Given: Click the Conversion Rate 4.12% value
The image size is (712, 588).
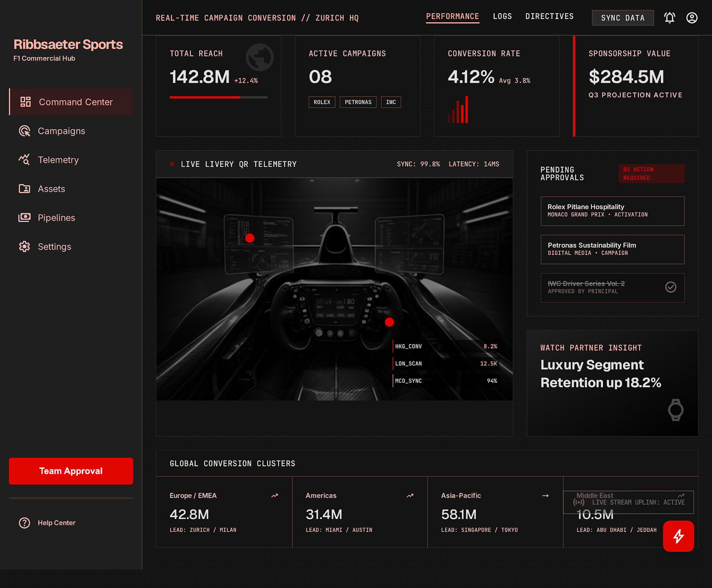Looking at the screenshot, I should point(471,77).
